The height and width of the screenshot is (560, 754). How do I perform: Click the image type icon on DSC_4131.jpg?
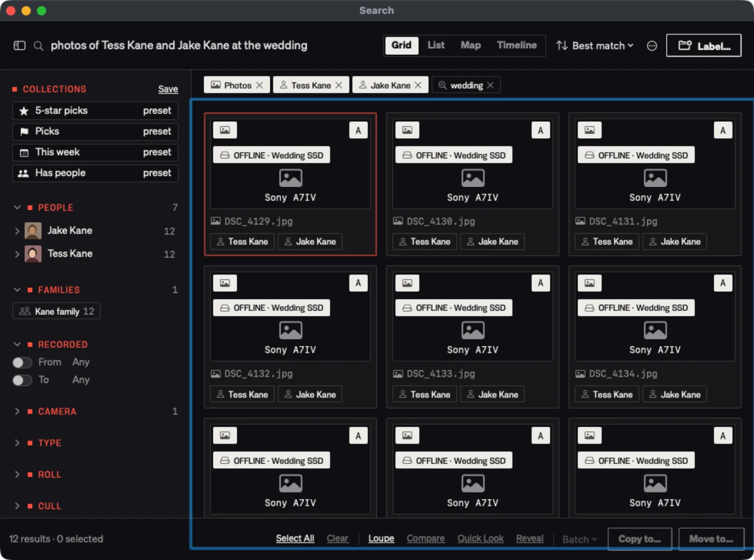590,130
